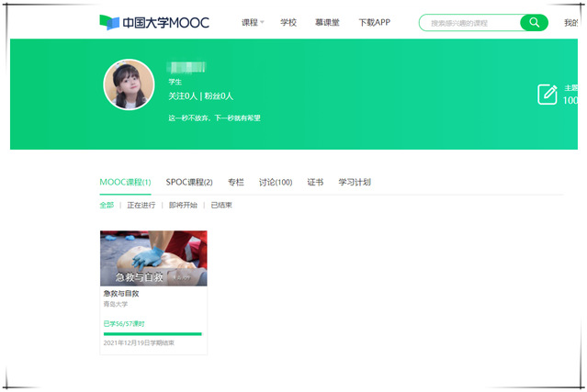
Task: Filter courses by 即将开始
Action: pyautogui.click(x=183, y=205)
